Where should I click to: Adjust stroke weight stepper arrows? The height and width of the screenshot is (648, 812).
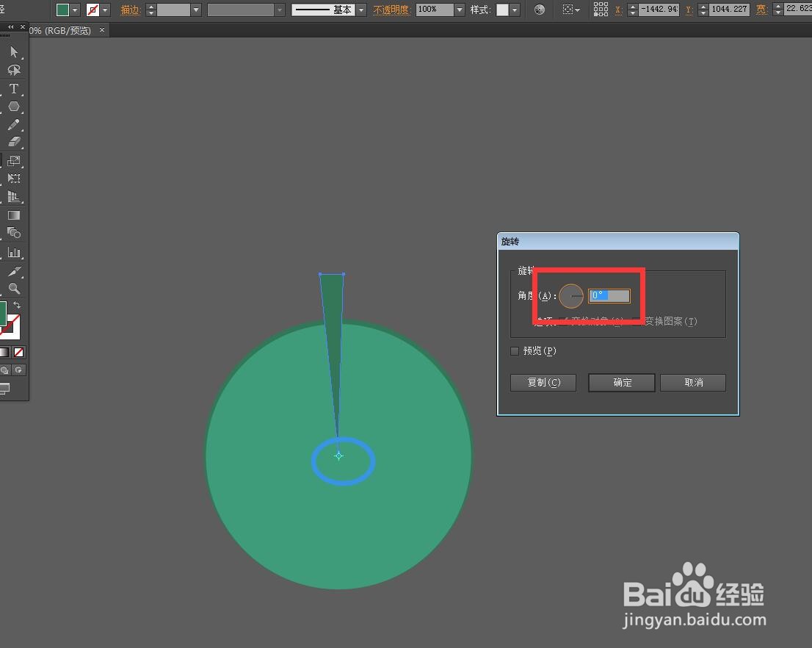(151, 10)
